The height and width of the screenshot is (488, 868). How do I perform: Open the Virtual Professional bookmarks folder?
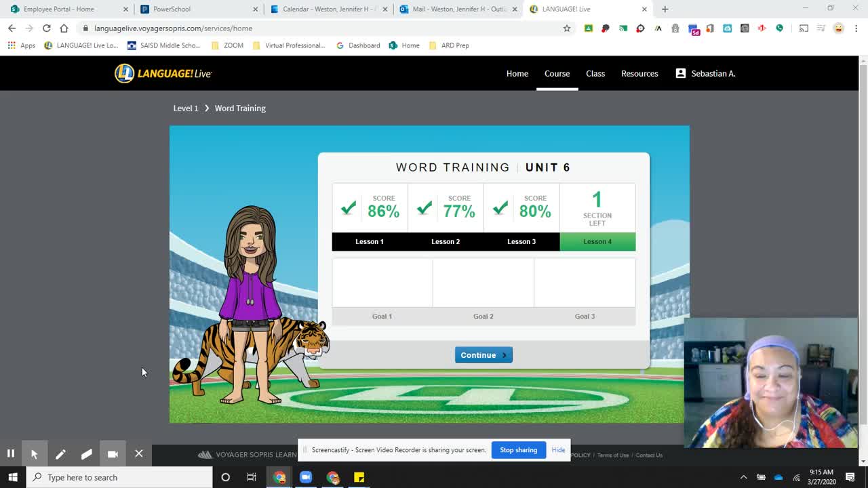(289, 45)
